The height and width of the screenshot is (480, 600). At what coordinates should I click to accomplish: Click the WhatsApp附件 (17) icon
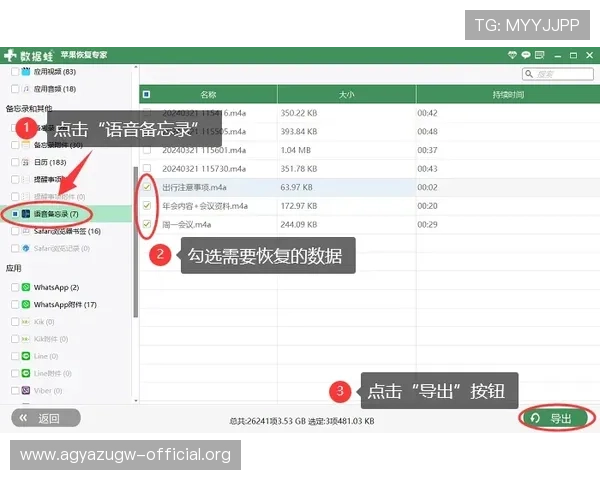(26, 304)
